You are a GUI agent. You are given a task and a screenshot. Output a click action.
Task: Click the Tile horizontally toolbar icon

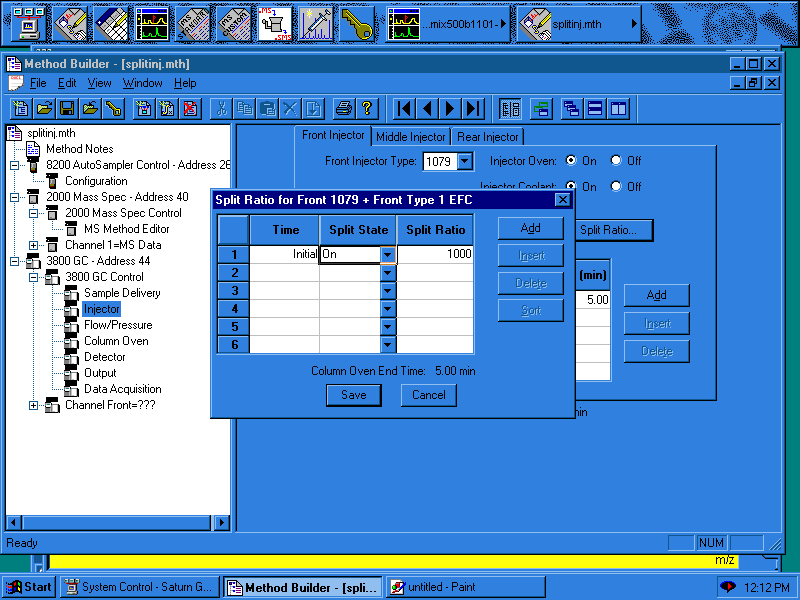[595, 109]
